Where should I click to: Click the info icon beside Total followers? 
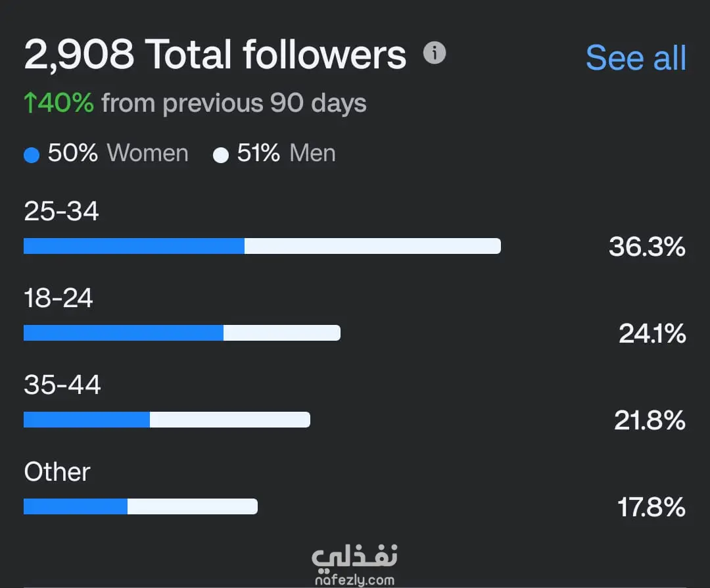point(435,53)
